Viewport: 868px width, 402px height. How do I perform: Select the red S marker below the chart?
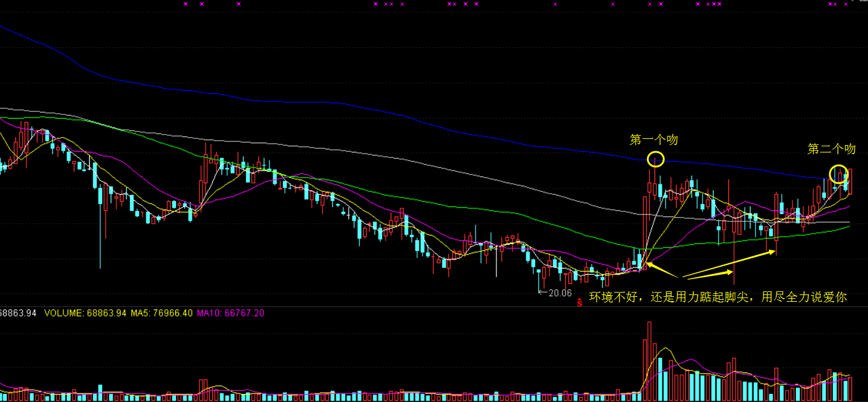(579, 302)
